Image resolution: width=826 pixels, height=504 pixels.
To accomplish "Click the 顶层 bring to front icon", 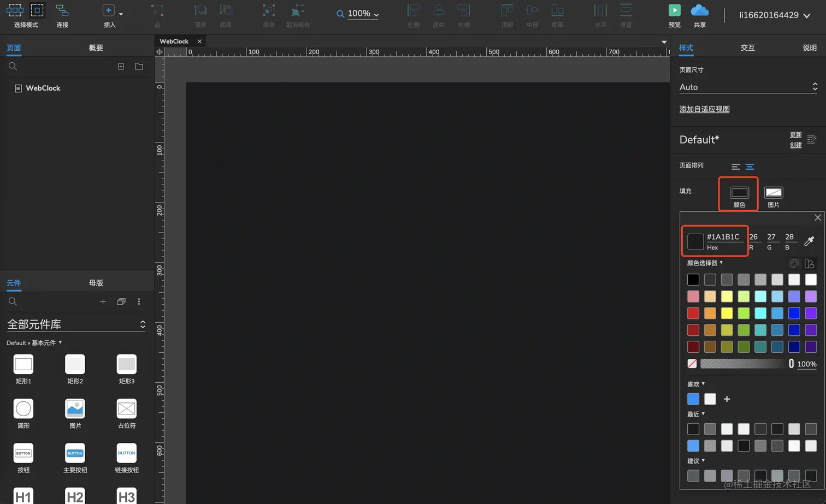I will pos(200,10).
